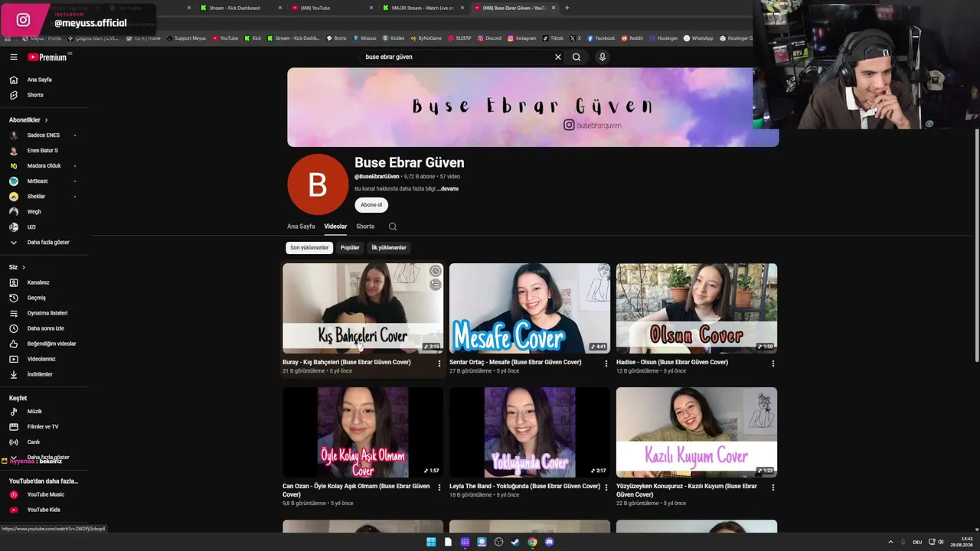Image resolution: width=980 pixels, height=551 pixels.
Task: Click the YouTube Premium logo
Action: pyautogui.click(x=47, y=57)
